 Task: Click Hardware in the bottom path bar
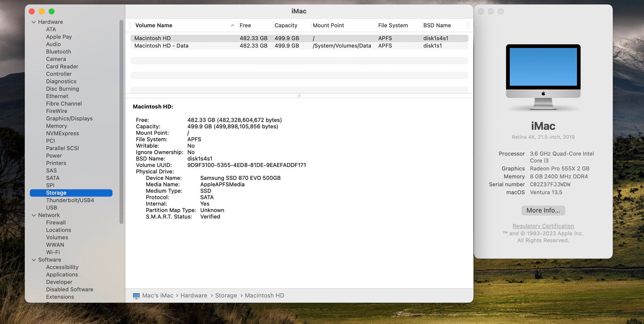point(194,296)
